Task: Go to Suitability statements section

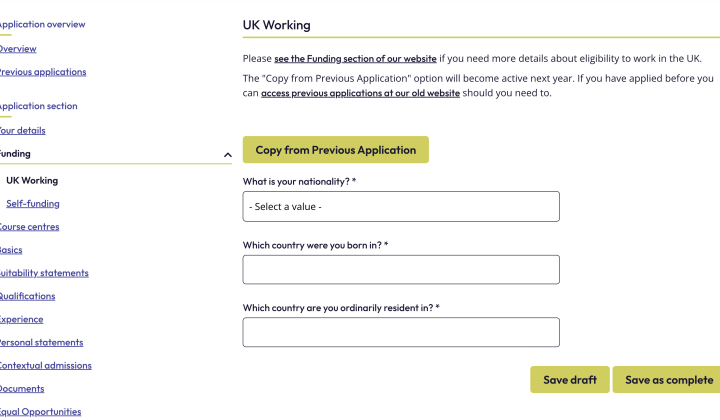Action: (44, 273)
